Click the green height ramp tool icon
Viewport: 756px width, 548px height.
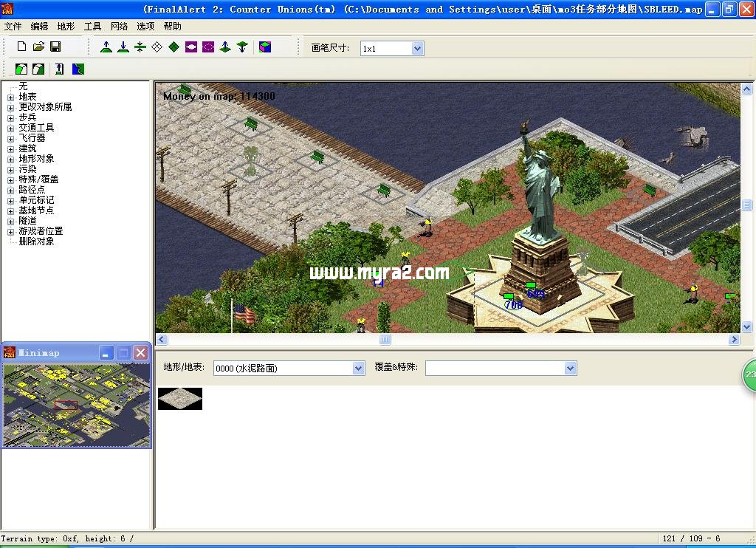[59, 69]
